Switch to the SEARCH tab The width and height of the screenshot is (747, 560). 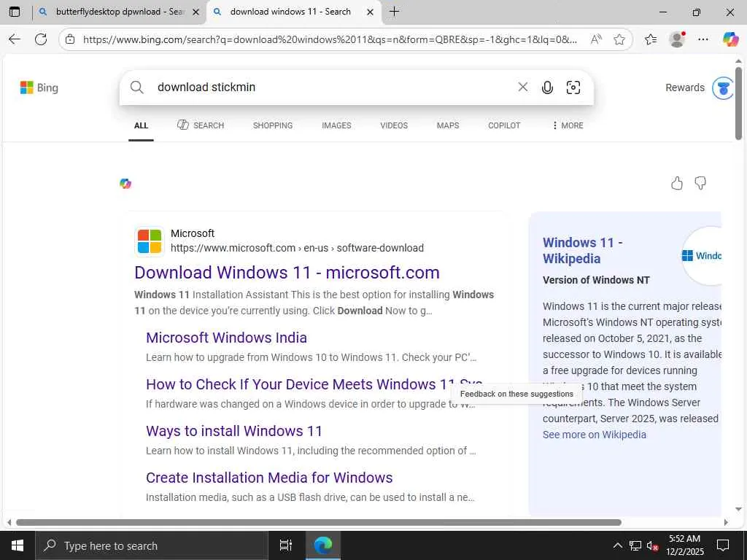coord(201,125)
